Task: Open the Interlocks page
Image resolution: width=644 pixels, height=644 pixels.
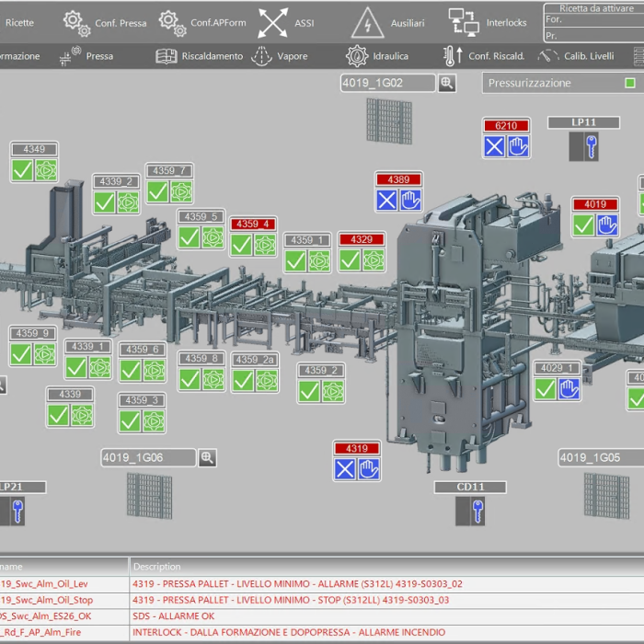Action: click(x=488, y=22)
